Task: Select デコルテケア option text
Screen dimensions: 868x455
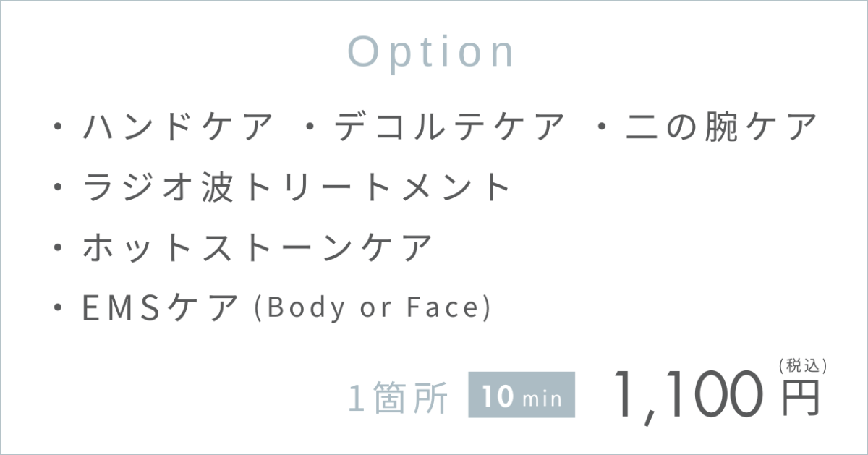Action: pos(448,127)
